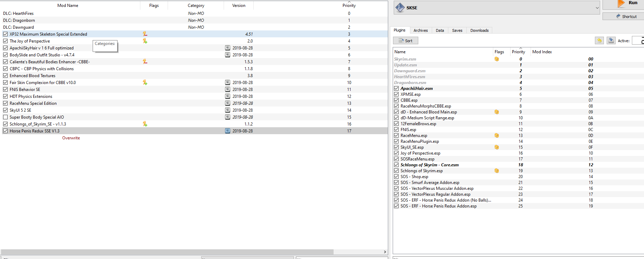Click the calendar version icon for FNIS Behavior SE

227,89
